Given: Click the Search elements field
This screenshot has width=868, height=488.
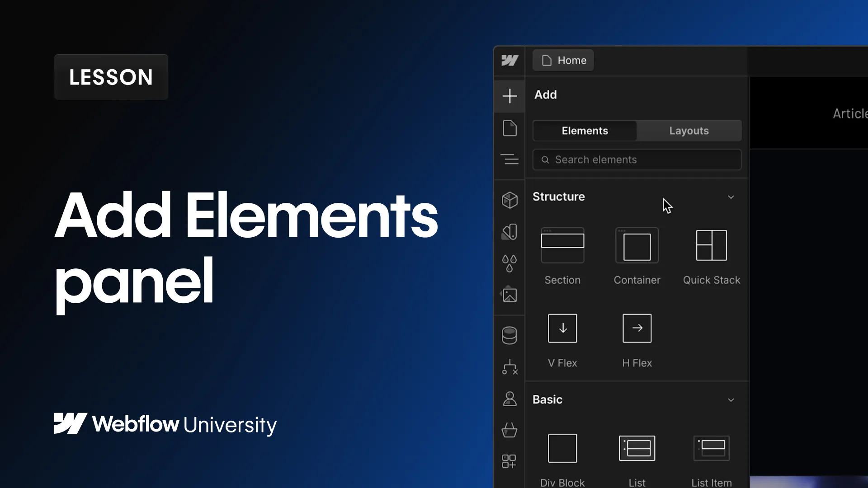Looking at the screenshot, I should click(x=637, y=160).
